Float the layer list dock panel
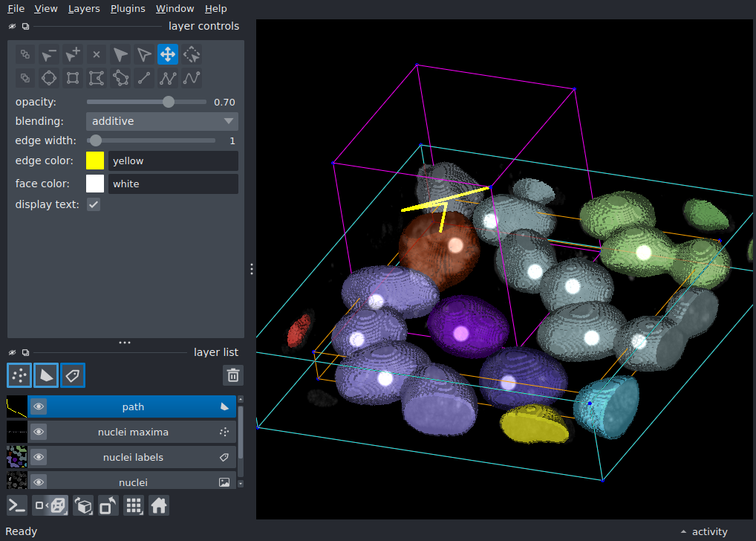Screen dimensions: 756x541 pyautogui.click(x=25, y=352)
